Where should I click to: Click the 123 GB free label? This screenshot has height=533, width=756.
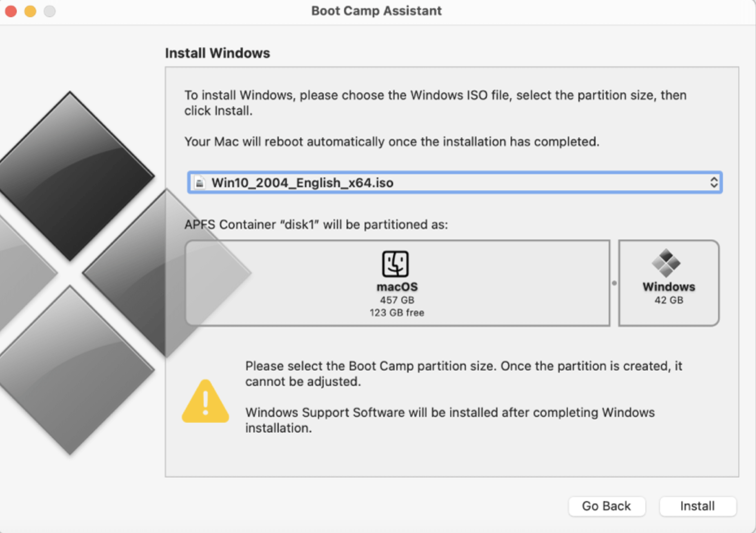[396, 312]
